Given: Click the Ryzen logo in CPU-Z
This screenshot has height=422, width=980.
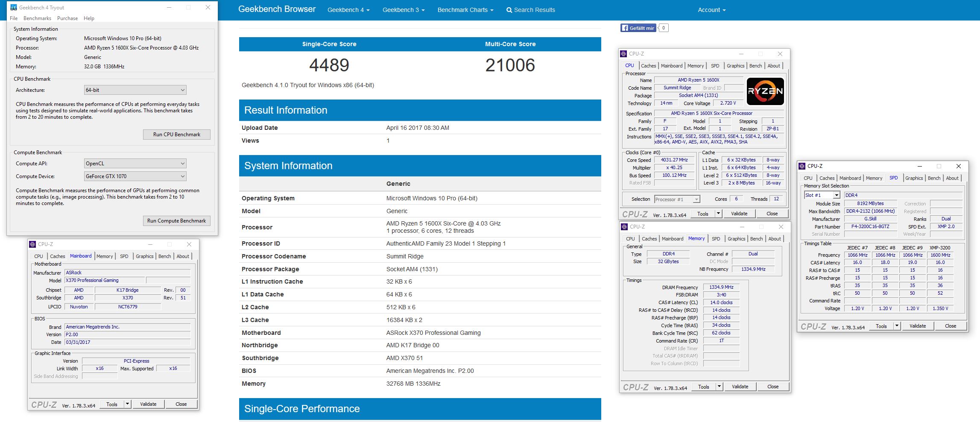Looking at the screenshot, I should point(765,91).
